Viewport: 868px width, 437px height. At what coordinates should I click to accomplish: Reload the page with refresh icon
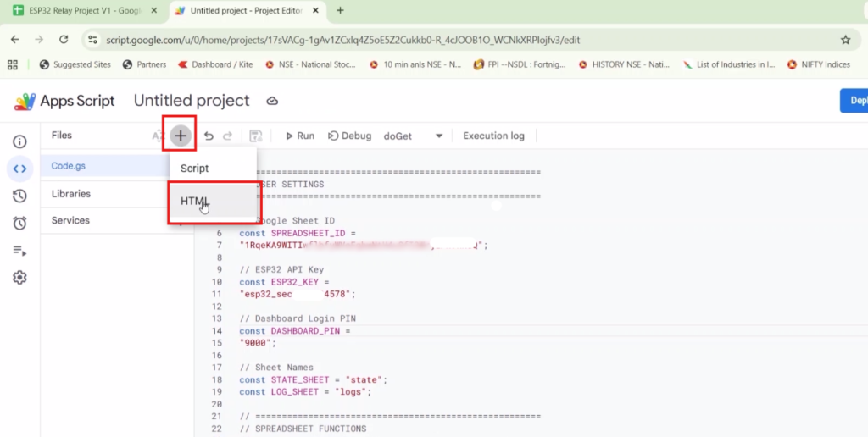pyautogui.click(x=64, y=39)
